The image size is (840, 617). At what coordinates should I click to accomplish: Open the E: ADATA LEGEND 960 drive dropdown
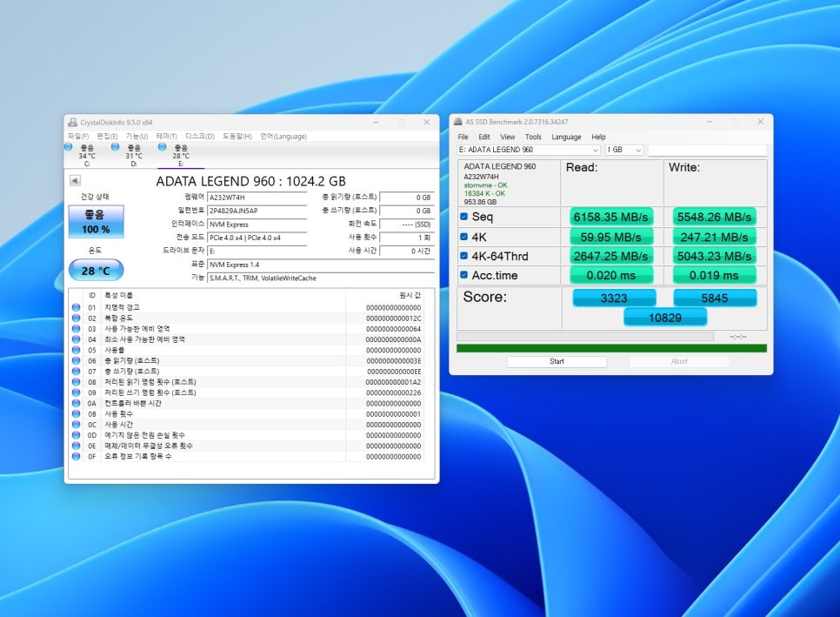[528, 150]
